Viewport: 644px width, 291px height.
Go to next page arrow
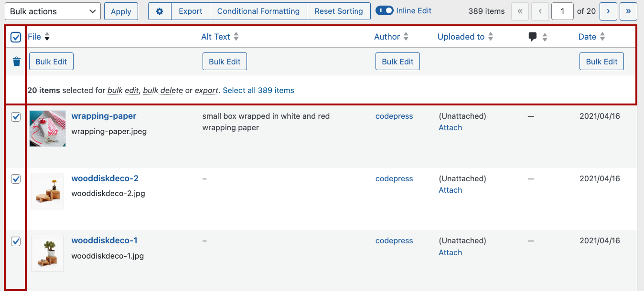608,11
